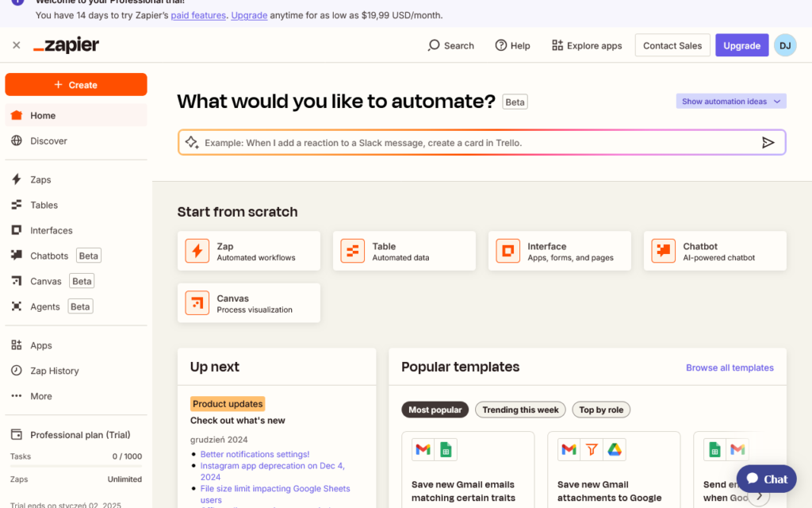
Task: Open the DJ account avatar menu
Action: click(x=785, y=45)
